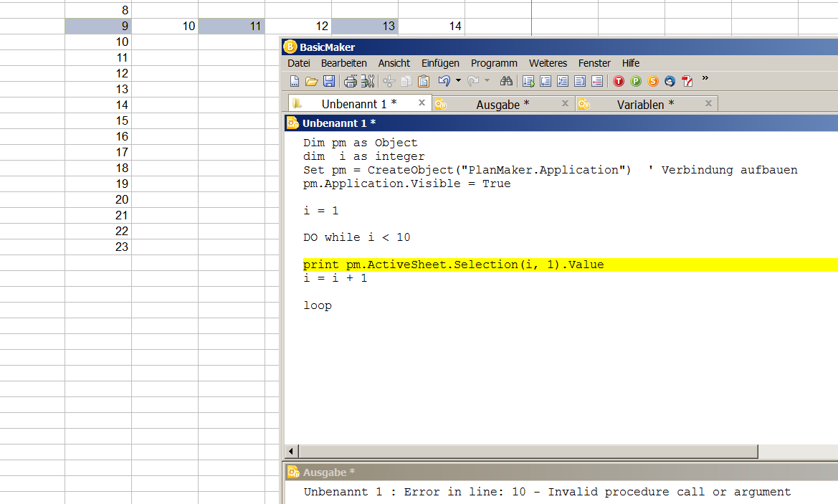Open the Datei menu
The height and width of the screenshot is (504, 838).
[299, 63]
